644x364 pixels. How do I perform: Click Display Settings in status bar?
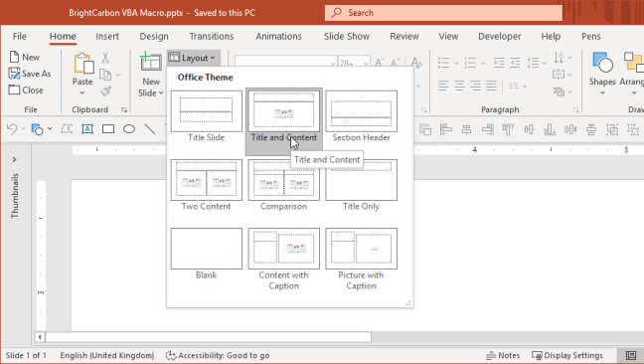pyautogui.click(x=567, y=355)
